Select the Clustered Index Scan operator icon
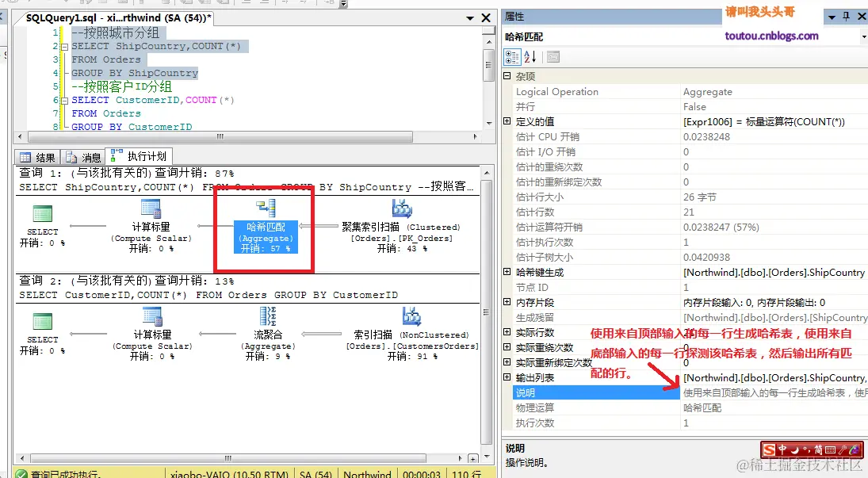Image resolution: width=868 pixels, height=478 pixels. tap(401, 208)
